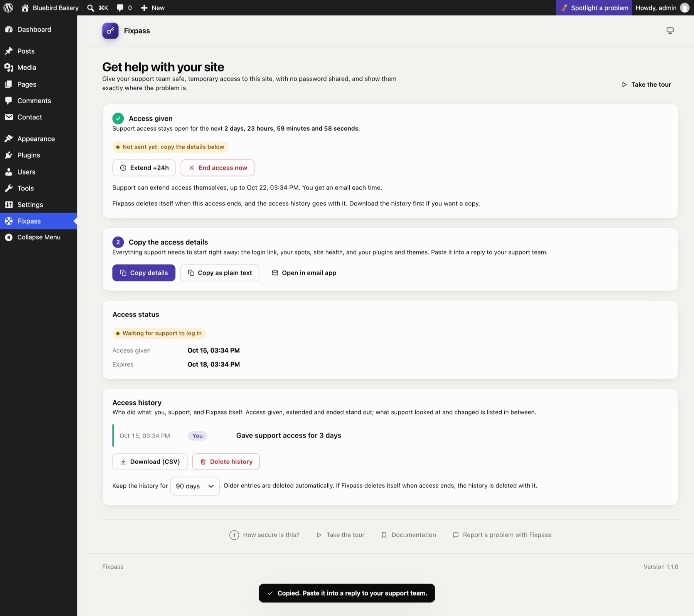
Task: Click the Delete history button
Action: click(x=226, y=462)
